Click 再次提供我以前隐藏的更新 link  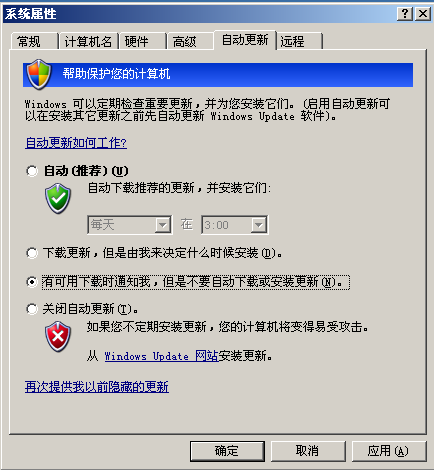97,387
